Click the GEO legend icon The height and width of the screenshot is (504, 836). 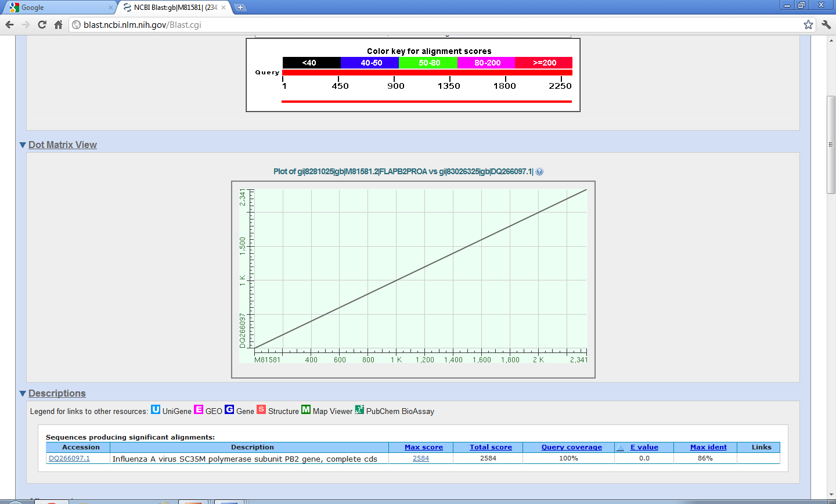coord(199,409)
